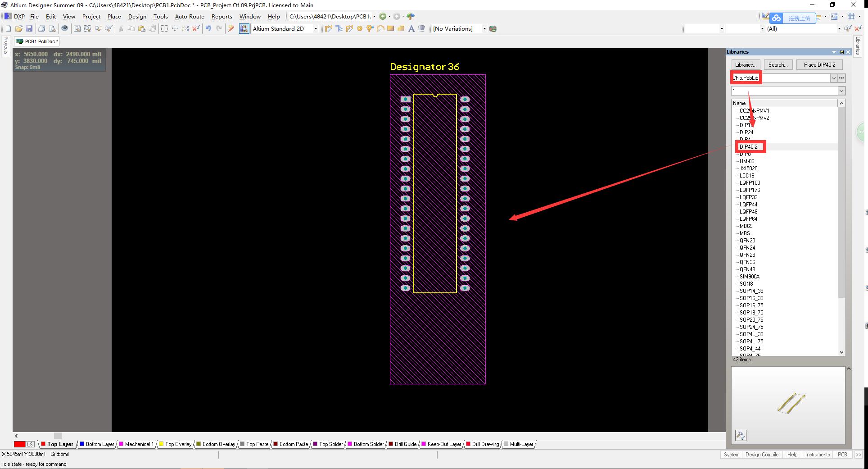Open the collapsed Projects side panel tab

(x=6, y=45)
